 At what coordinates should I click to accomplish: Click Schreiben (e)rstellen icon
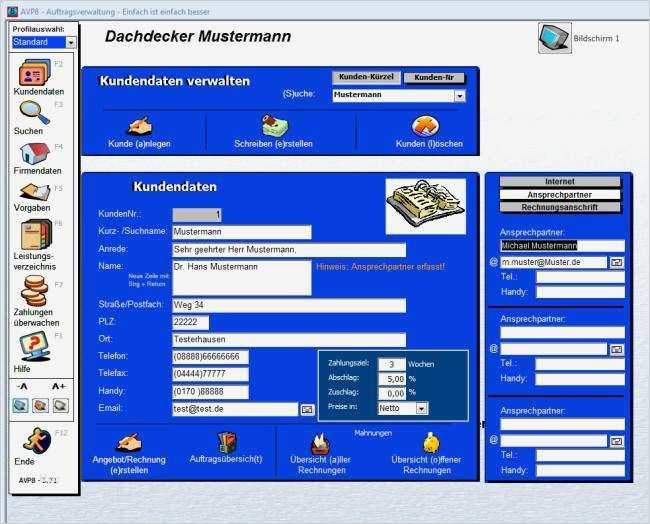tap(275, 125)
